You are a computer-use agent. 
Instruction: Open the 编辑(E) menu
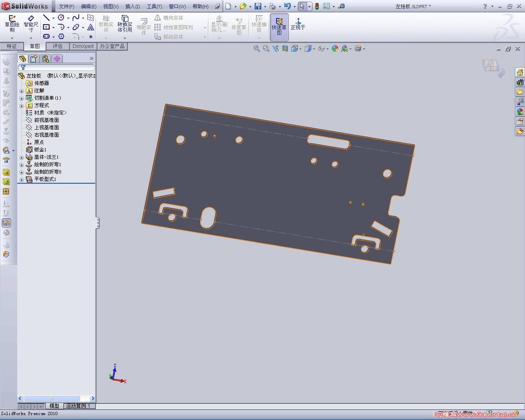click(89, 6)
